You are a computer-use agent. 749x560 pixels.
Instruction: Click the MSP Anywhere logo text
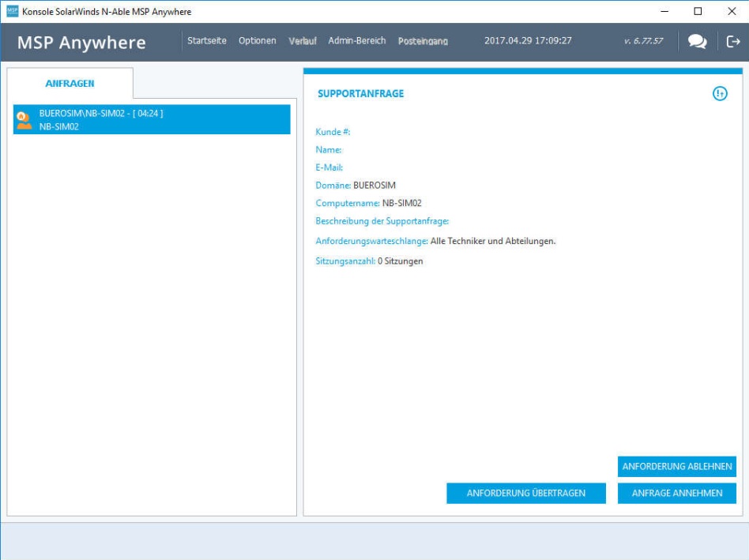click(x=81, y=43)
